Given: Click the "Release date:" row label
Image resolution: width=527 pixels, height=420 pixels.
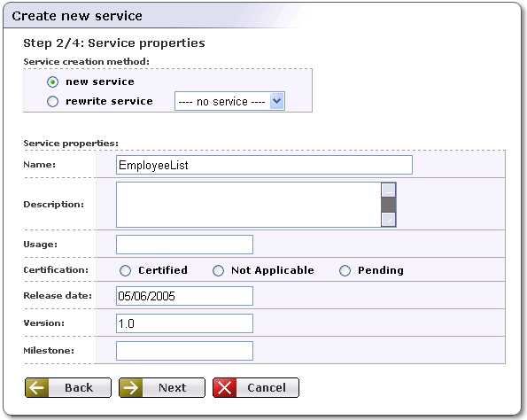Looking at the screenshot, I should tap(58, 296).
